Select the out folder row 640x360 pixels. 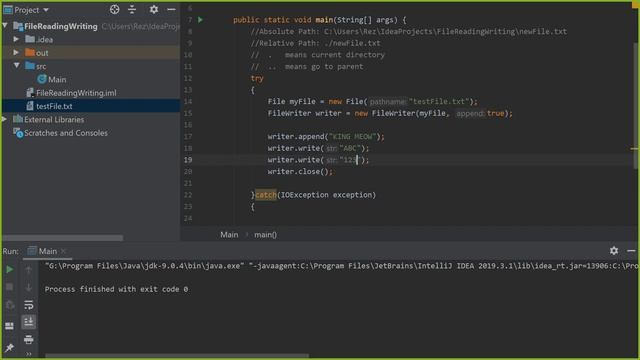pyautogui.click(x=91, y=53)
